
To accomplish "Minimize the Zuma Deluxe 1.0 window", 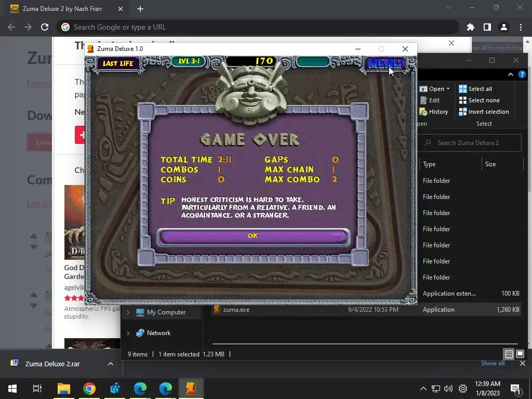I will pos(357,49).
